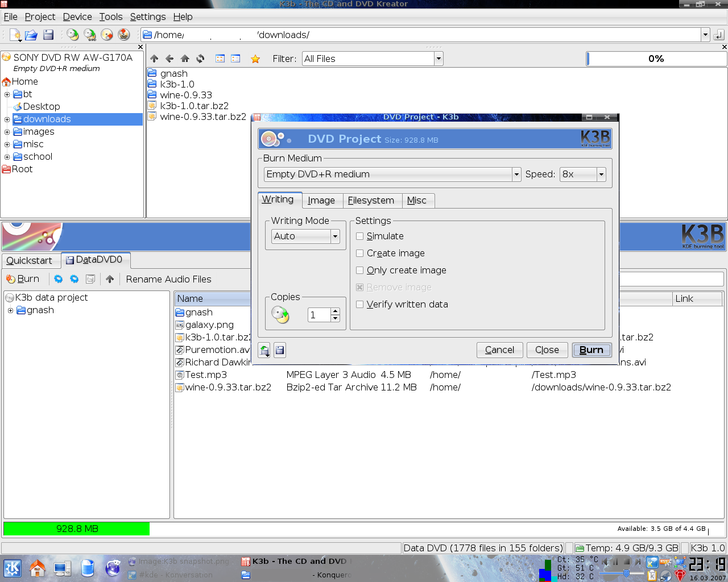Open bookmarks star in file browser
Screen dimensions: 728x582
click(255, 59)
